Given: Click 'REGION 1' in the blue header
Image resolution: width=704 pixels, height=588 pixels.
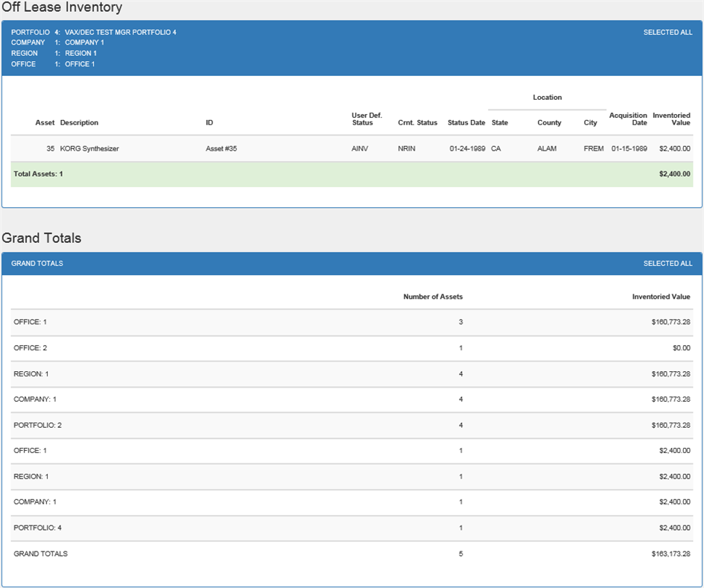Looking at the screenshot, I should [x=80, y=54].
